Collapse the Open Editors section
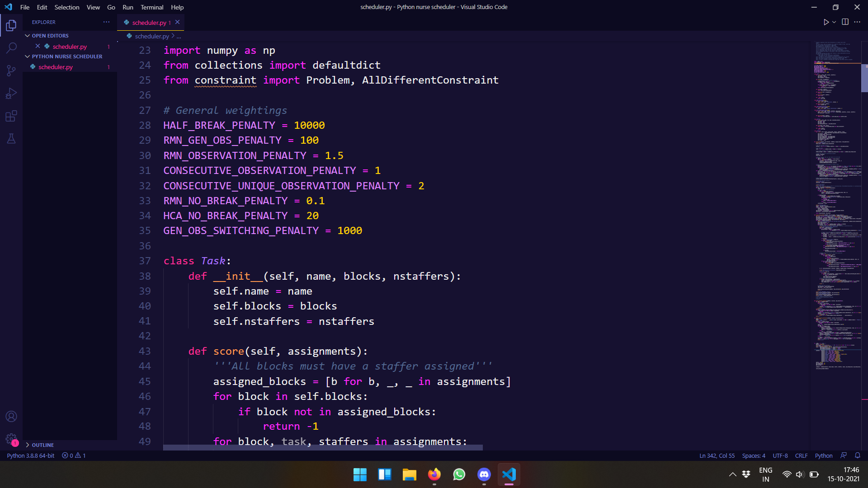The height and width of the screenshot is (488, 868). [50, 36]
